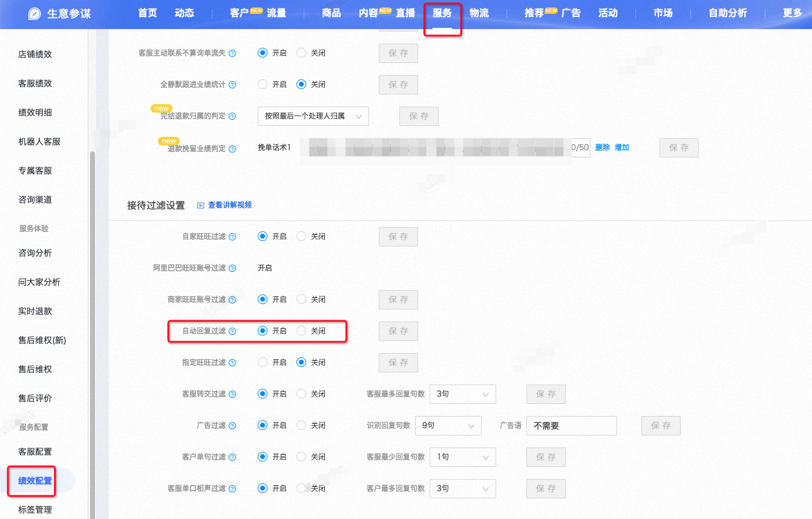The height and width of the screenshot is (519, 812).
Task: Open the 查看讲解视频 link
Action: (x=230, y=205)
